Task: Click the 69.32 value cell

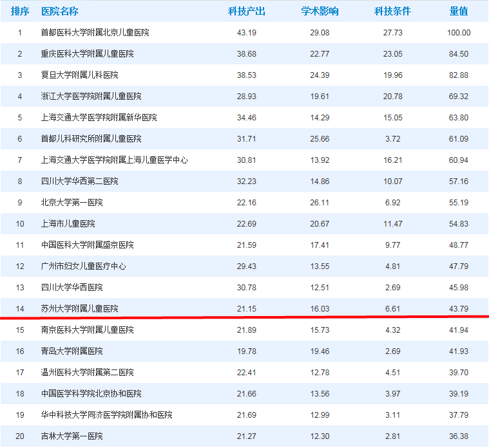Action: [x=459, y=97]
